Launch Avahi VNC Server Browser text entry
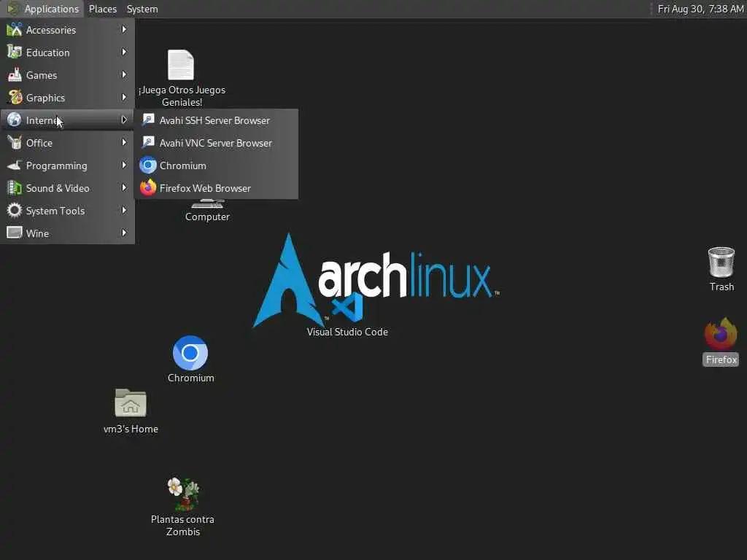The image size is (747, 560). click(x=216, y=143)
